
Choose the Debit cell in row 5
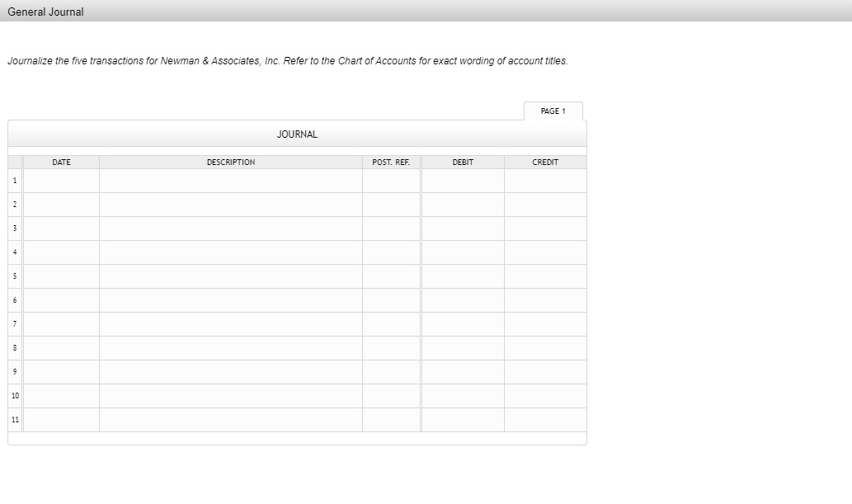[463, 276]
